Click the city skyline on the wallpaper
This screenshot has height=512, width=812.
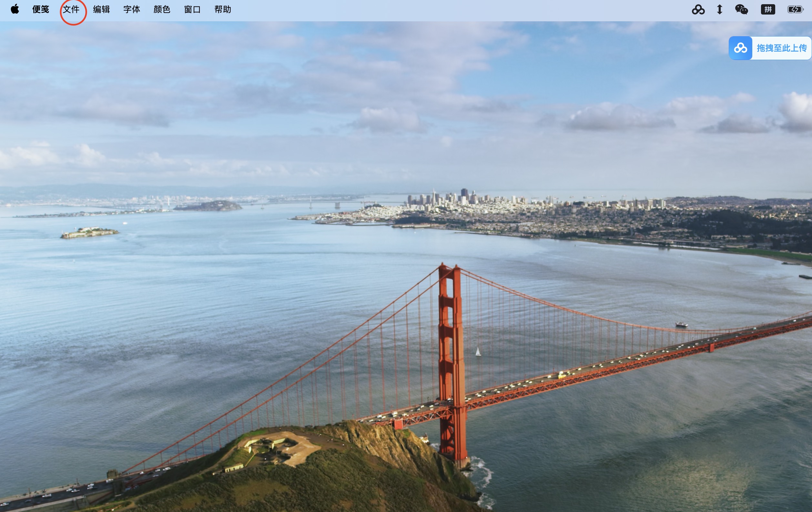(452, 199)
